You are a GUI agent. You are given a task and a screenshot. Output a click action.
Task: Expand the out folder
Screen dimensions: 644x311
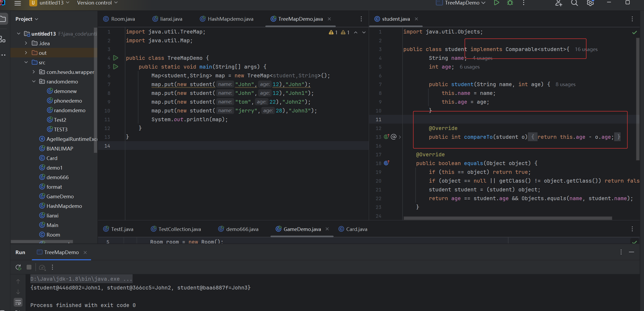[x=26, y=53]
